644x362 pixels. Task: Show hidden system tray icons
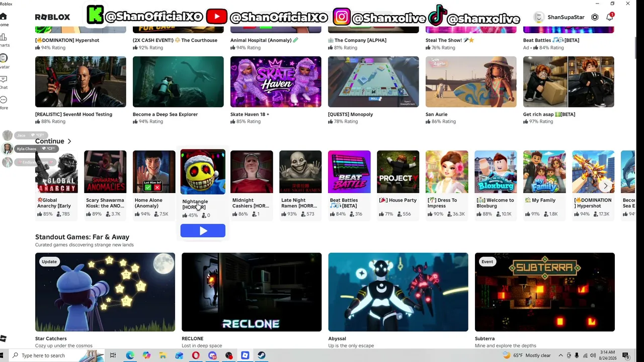561,355
